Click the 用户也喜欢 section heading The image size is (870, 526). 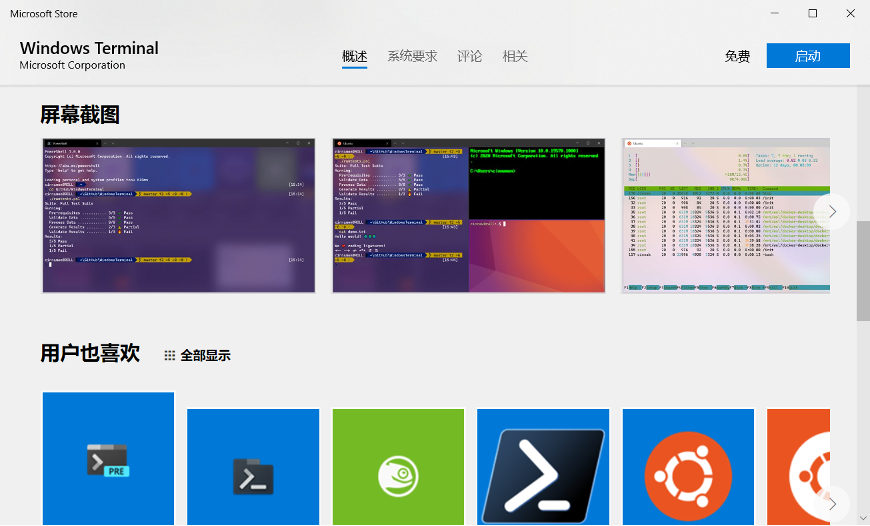(90, 353)
